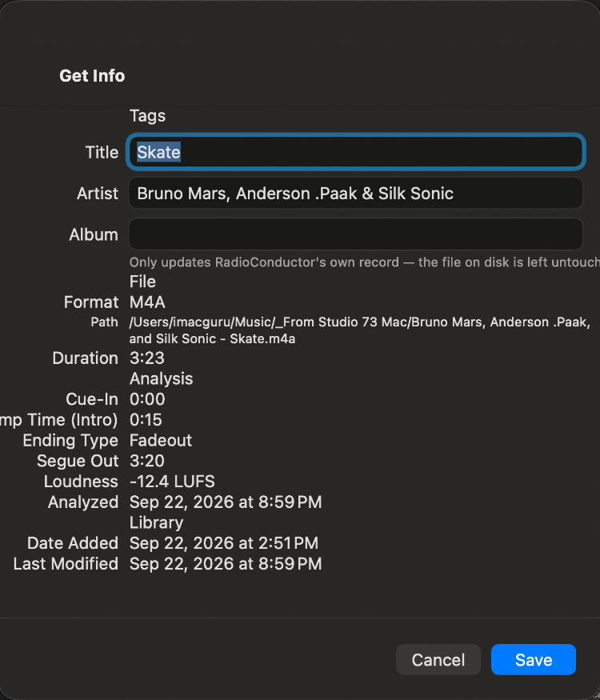Click the Fadeout ending type value
This screenshot has height=700, width=600.
pos(161,441)
